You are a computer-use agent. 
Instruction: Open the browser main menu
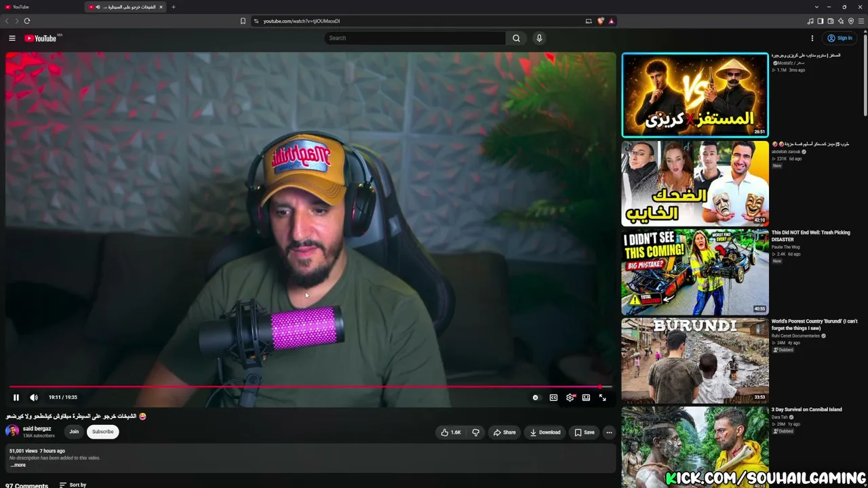click(861, 21)
